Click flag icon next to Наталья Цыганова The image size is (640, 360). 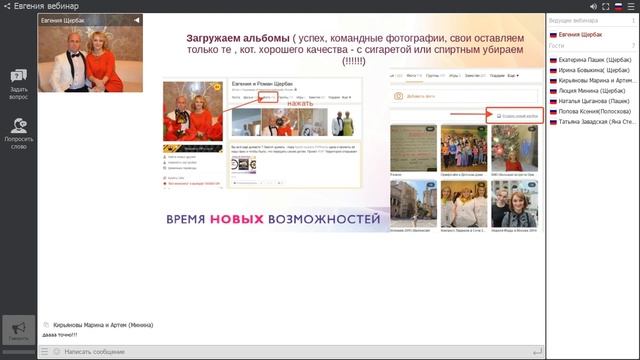(x=553, y=101)
